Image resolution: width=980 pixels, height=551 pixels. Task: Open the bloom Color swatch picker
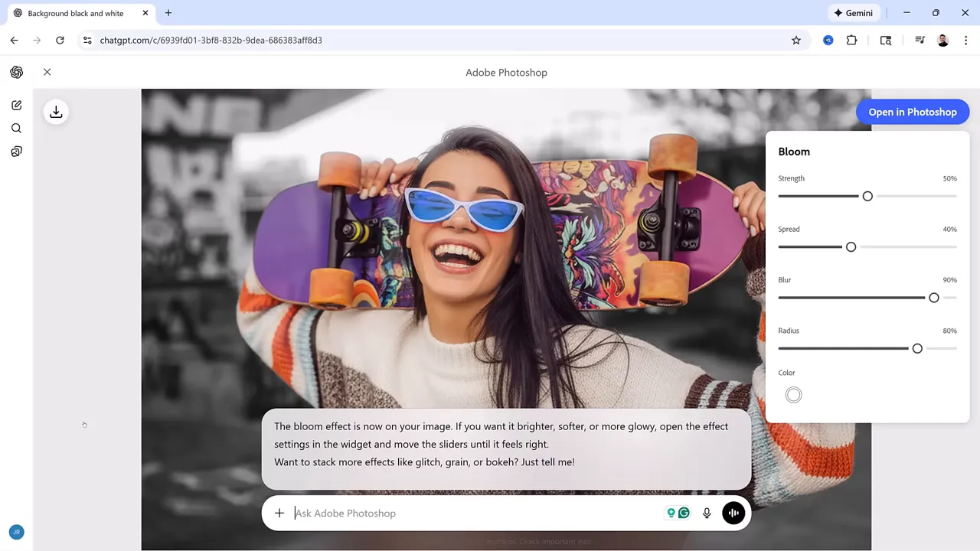tap(793, 394)
